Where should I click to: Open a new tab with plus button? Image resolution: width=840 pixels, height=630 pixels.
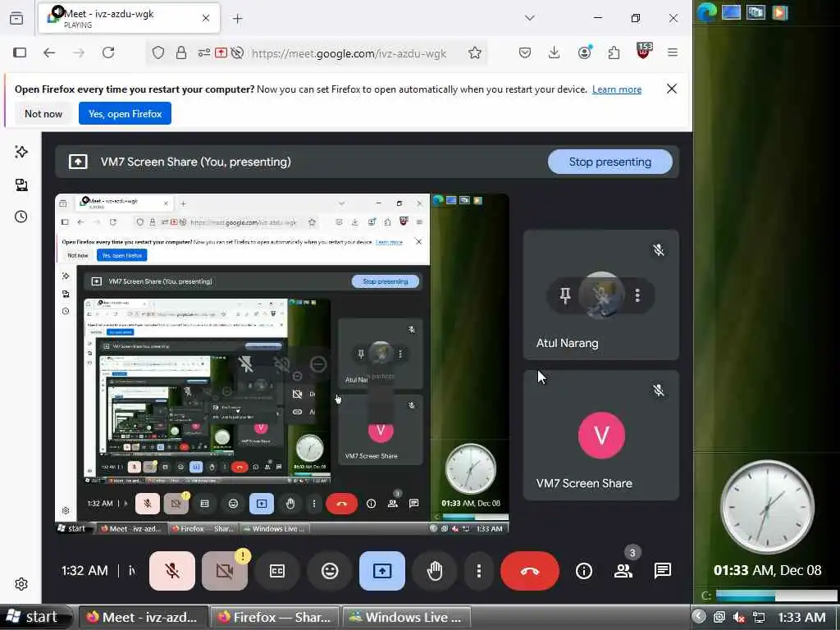click(238, 19)
